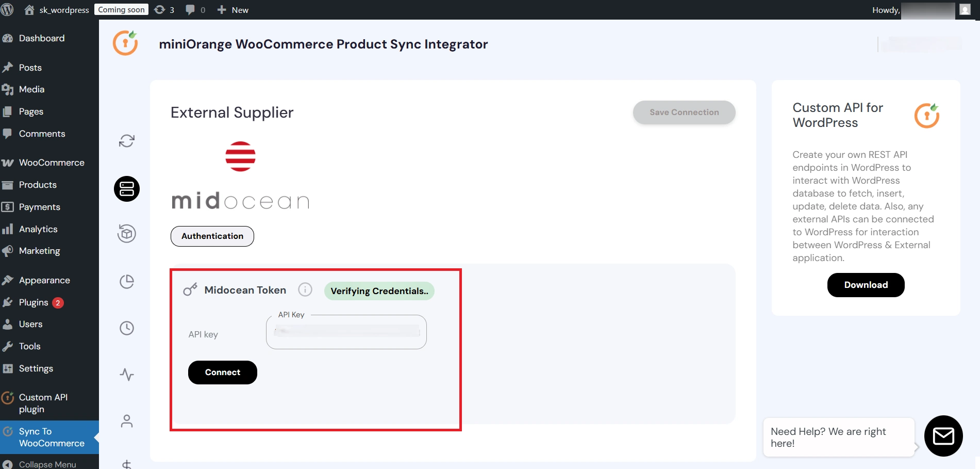Open the product box refresh icon
This screenshot has width=980, height=469.
pos(127,234)
